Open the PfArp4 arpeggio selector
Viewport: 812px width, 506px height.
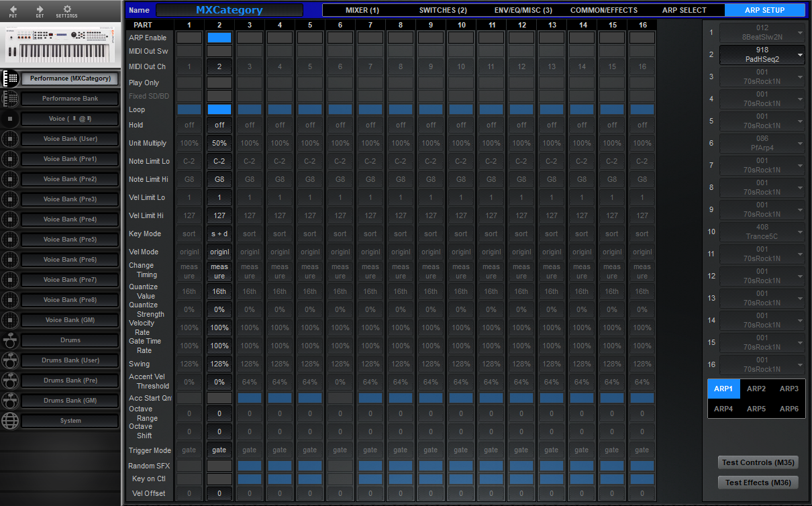click(762, 143)
